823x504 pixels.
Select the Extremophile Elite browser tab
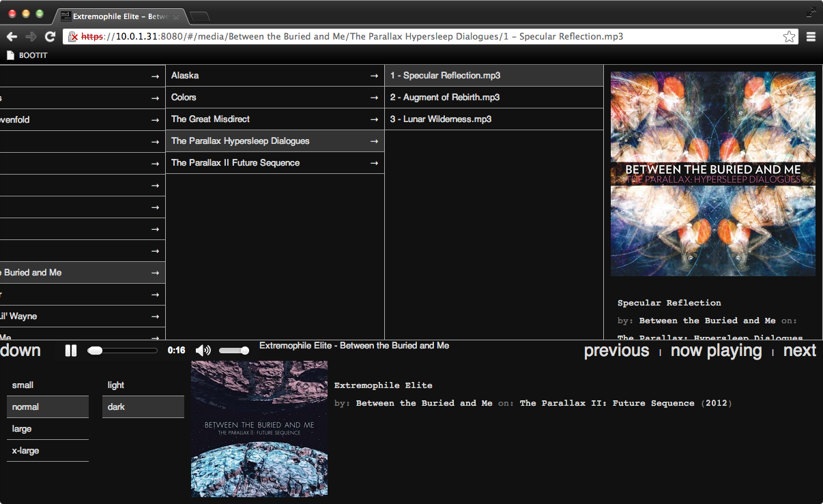click(120, 16)
